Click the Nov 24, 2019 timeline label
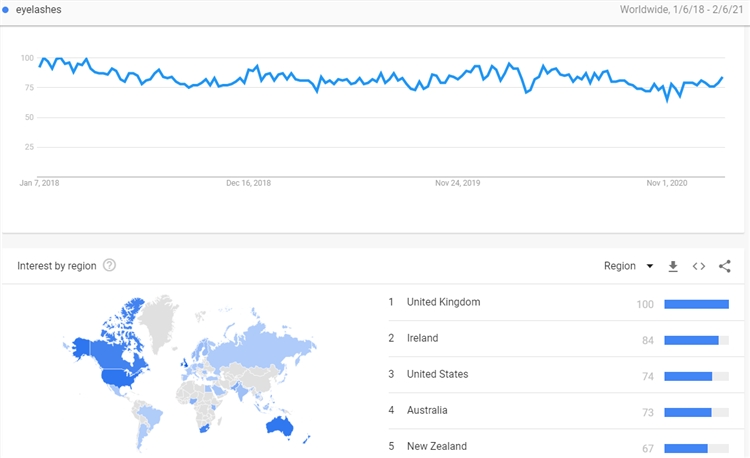The height and width of the screenshot is (458, 750). [458, 183]
